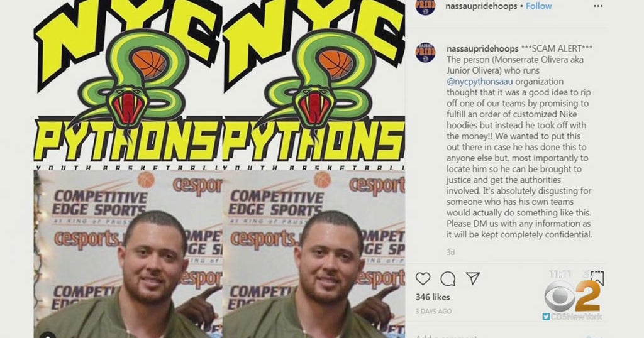The width and height of the screenshot is (644, 338).
Task: Click the left photo of the man
Action: pyautogui.click(x=128, y=254)
